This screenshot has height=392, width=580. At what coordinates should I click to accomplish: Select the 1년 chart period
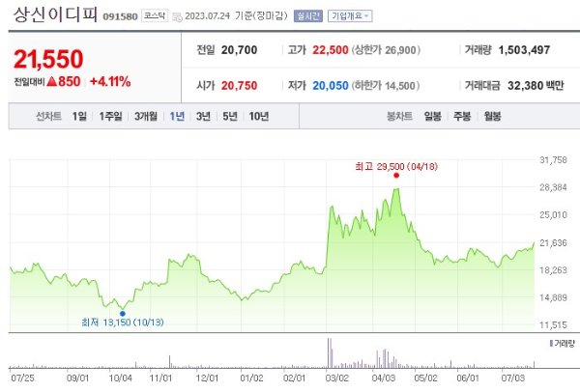pyautogui.click(x=177, y=117)
